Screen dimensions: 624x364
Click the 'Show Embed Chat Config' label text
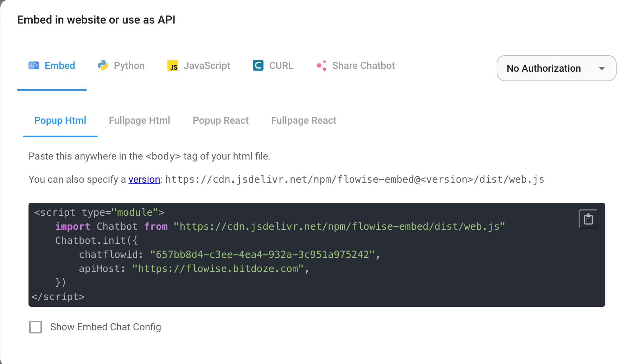point(106,327)
